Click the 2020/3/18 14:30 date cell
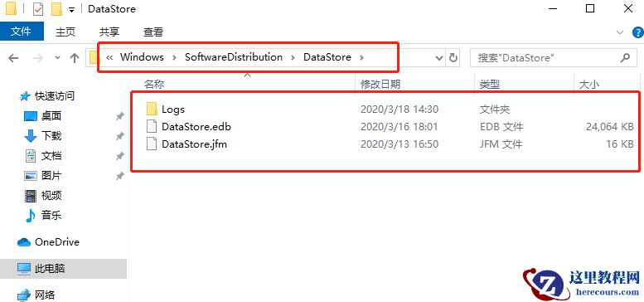 coord(399,110)
